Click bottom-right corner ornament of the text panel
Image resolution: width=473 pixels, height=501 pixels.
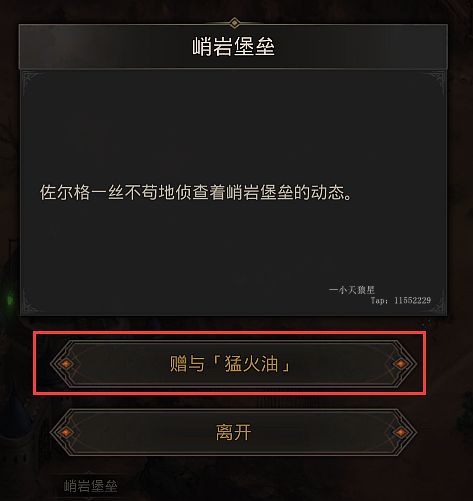click(x=436, y=304)
